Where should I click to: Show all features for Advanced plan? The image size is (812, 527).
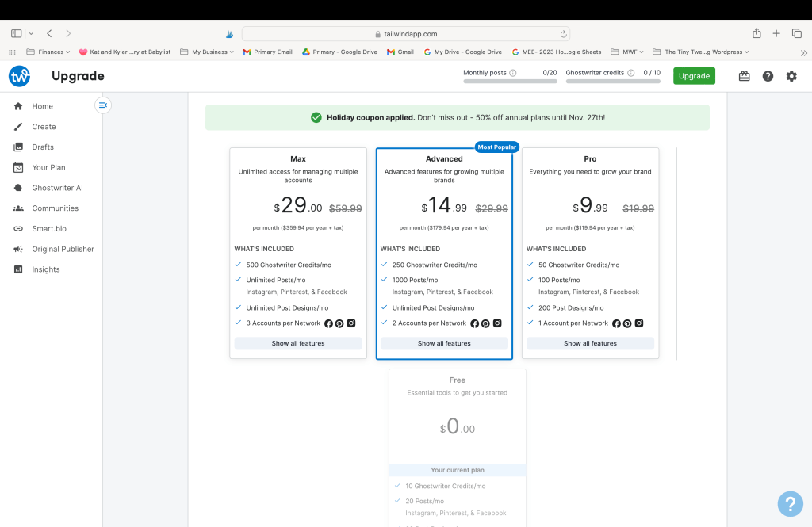(444, 343)
